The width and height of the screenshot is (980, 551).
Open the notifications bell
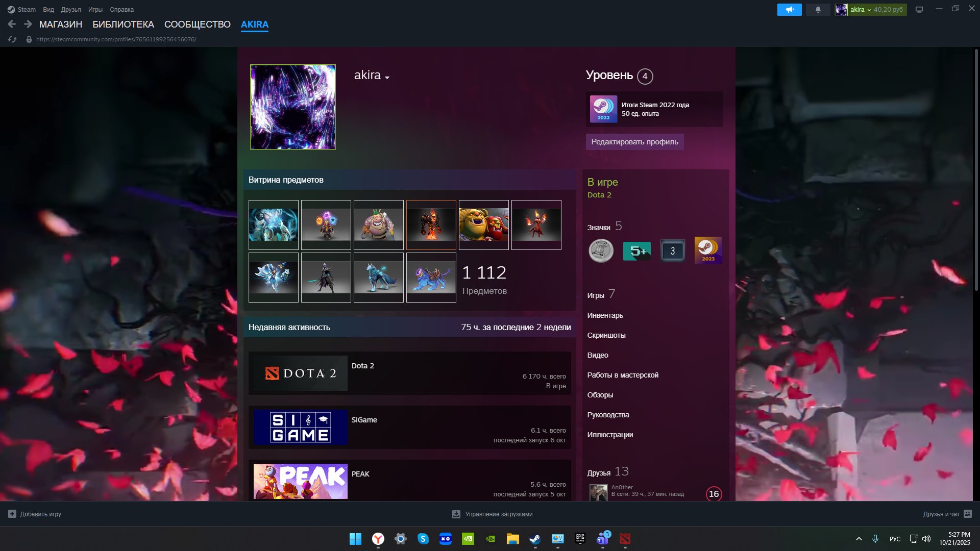tap(818, 10)
